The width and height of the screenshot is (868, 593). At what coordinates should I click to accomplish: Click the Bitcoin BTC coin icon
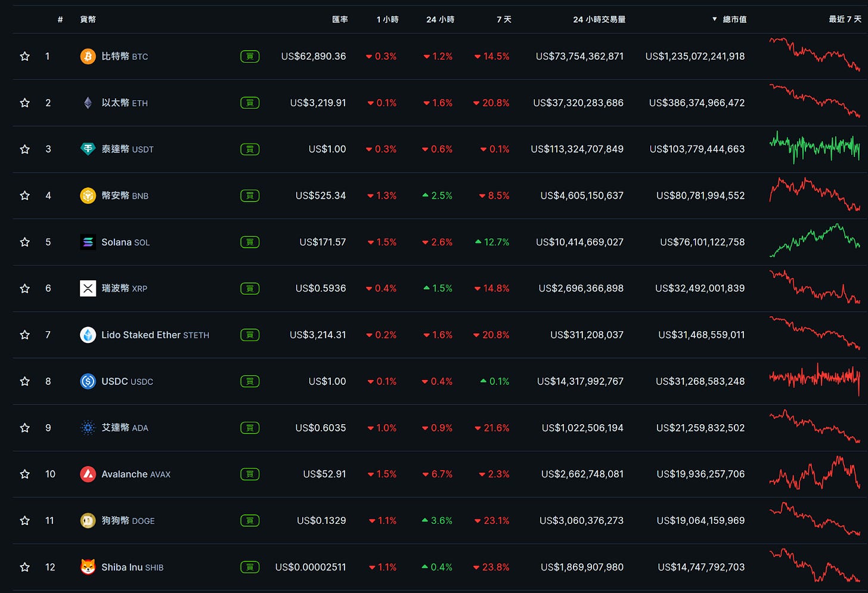point(88,56)
